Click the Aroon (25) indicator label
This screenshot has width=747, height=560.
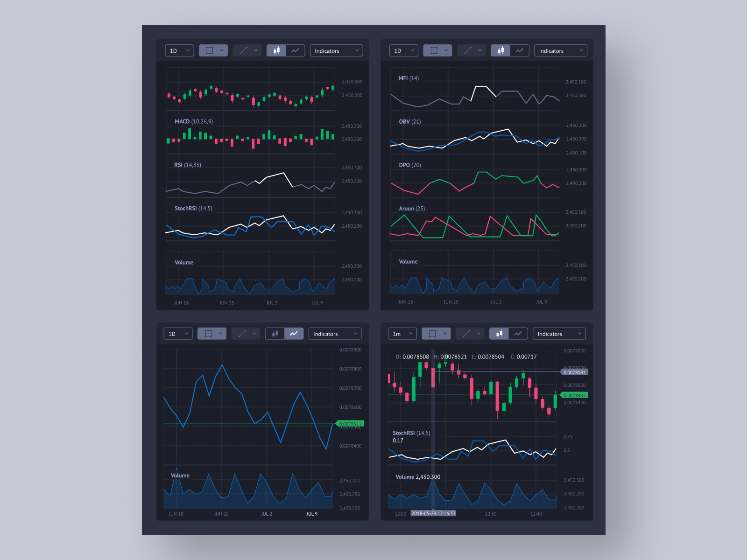coord(412,208)
